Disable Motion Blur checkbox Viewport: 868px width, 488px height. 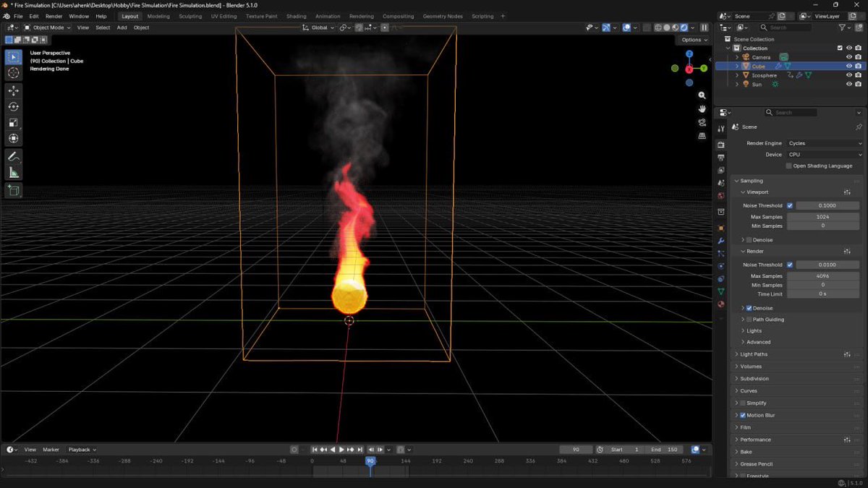pyautogui.click(x=743, y=415)
